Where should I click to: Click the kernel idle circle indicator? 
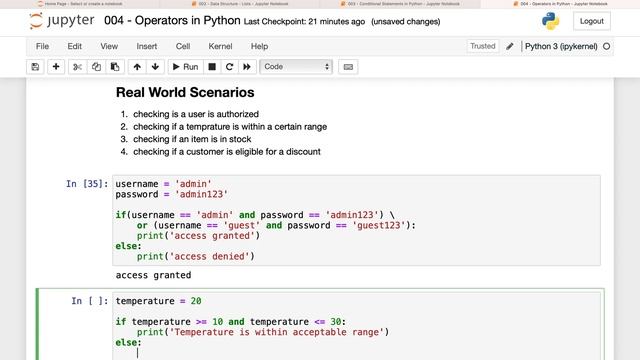[x=607, y=46]
